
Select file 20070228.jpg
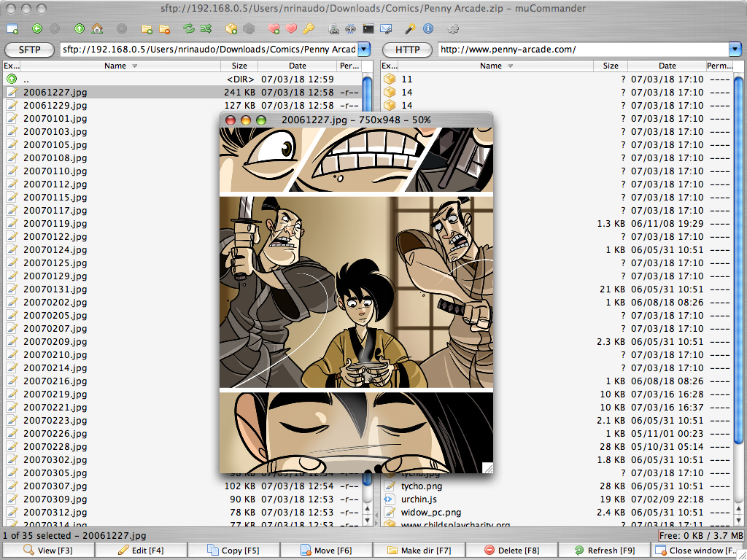tap(112, 447)
